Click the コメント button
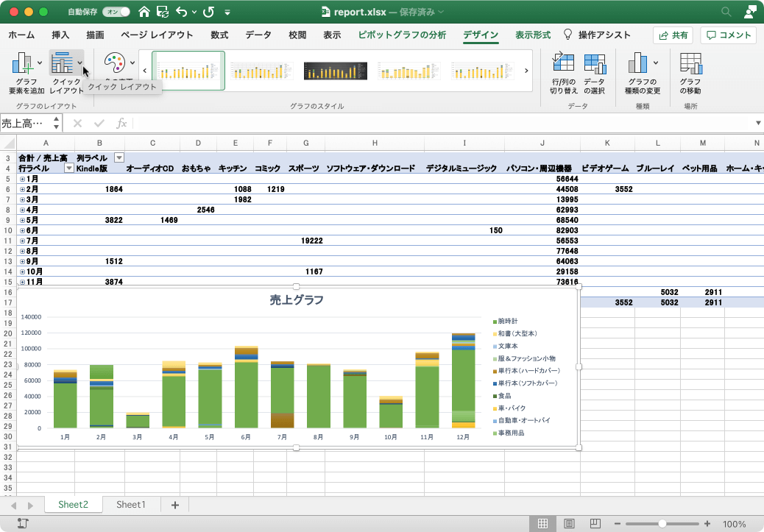764x532 pixels. [729, 35]
